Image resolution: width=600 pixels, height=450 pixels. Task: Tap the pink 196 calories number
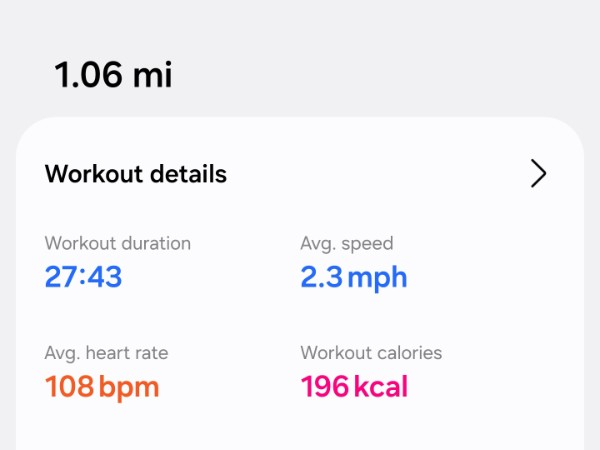coord(324,386)
